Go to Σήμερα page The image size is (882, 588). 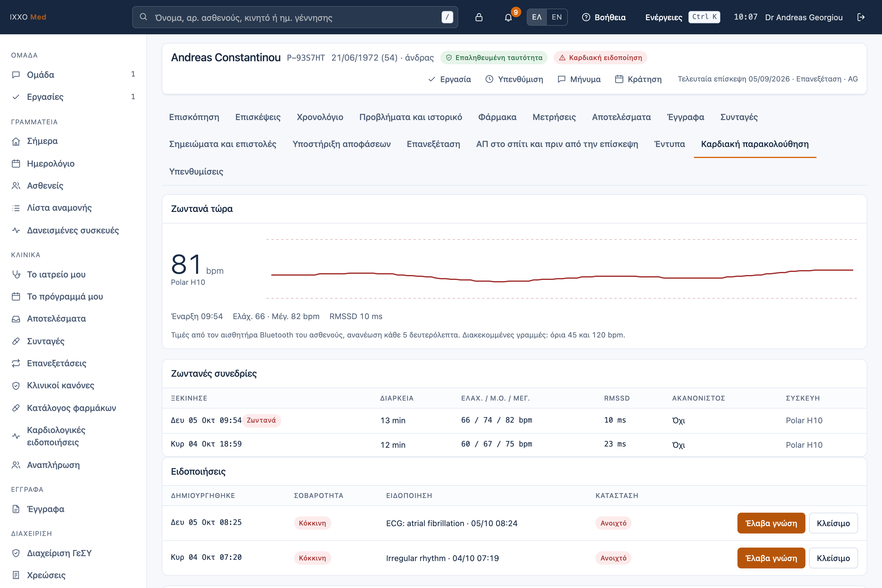point(73,141)
